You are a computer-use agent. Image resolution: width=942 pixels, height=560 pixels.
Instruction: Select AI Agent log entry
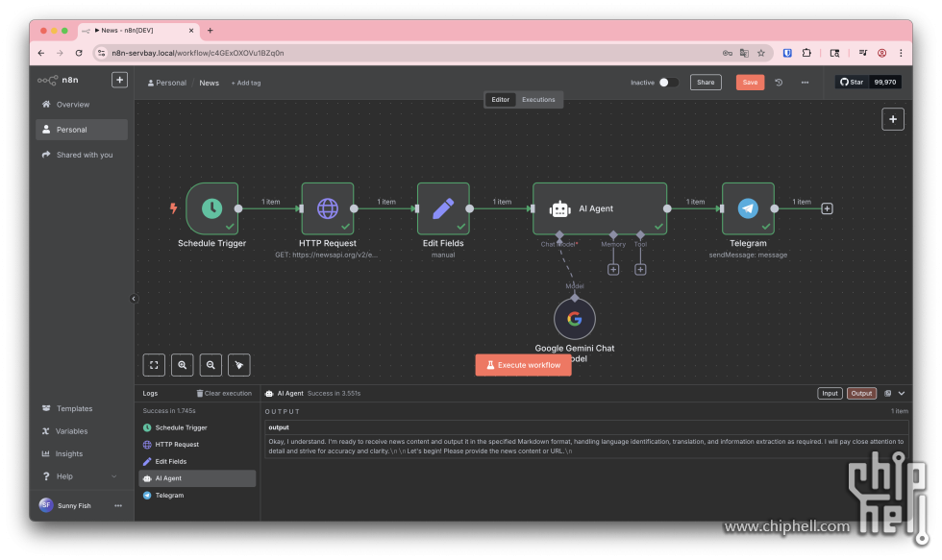197,478
